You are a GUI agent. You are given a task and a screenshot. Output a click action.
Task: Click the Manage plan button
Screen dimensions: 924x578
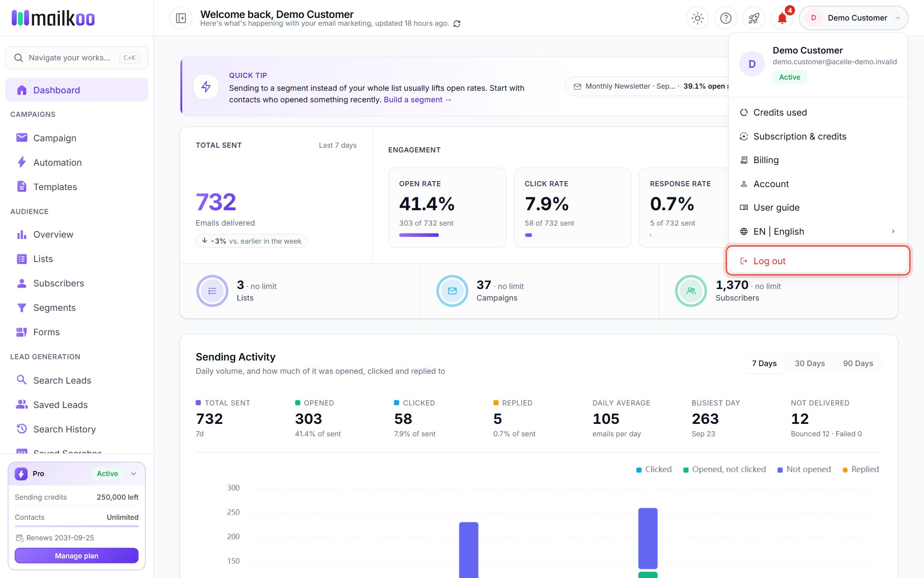click(77, 555)
